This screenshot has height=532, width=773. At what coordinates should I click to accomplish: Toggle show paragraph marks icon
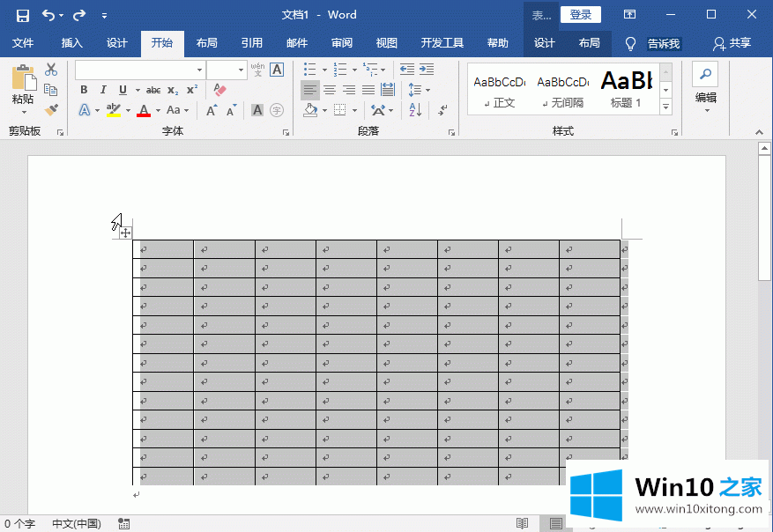pos(442,110)
